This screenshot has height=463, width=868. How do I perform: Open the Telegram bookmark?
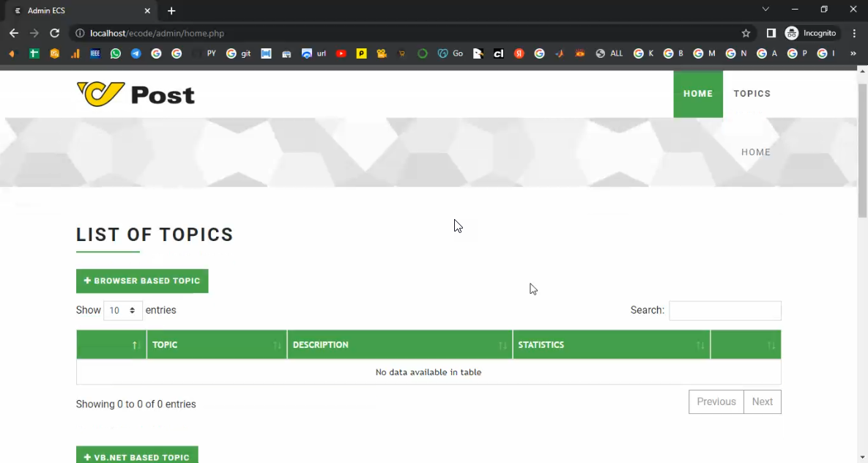[136, 53]
